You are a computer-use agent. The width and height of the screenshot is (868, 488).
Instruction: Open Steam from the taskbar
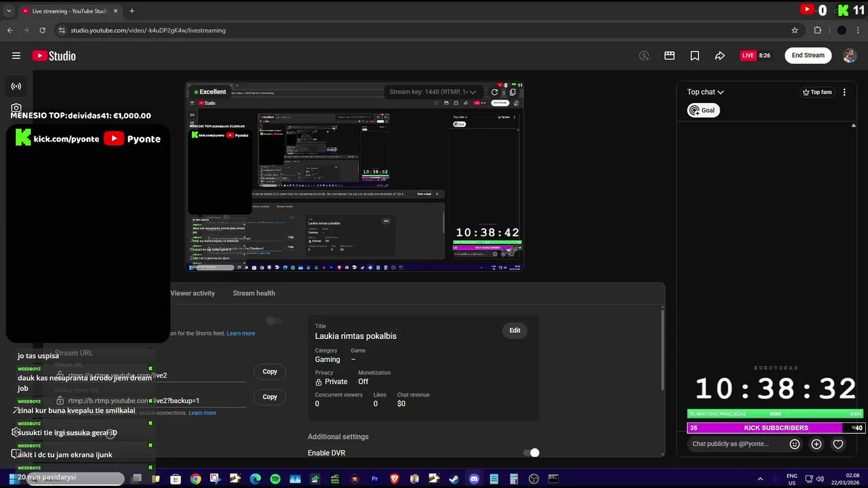(x=454, y=479)
